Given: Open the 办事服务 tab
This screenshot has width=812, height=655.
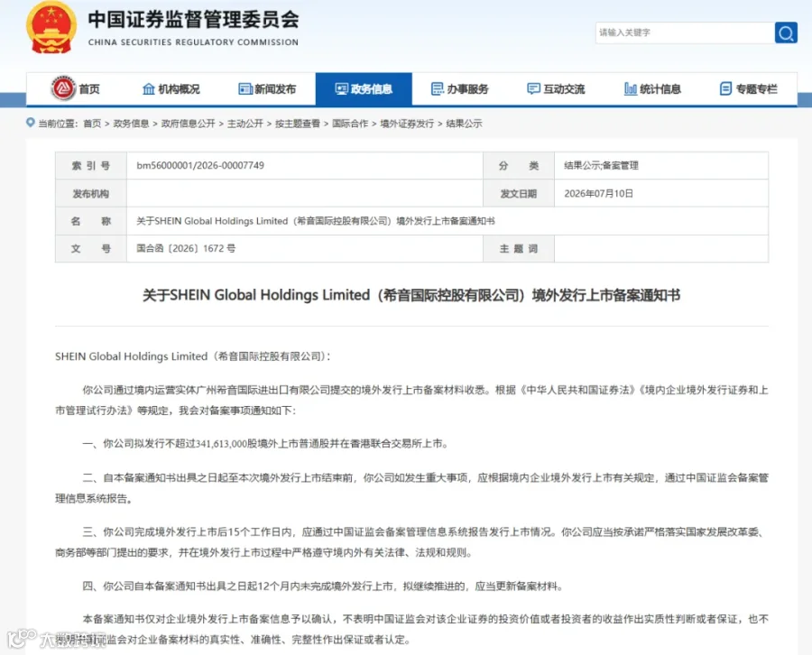Looking at the screenshot, I should [x=460, y=89].
